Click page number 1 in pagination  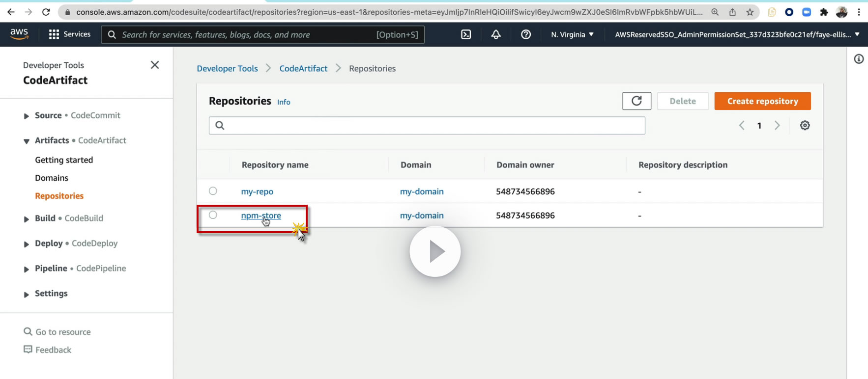coord(759,126)
